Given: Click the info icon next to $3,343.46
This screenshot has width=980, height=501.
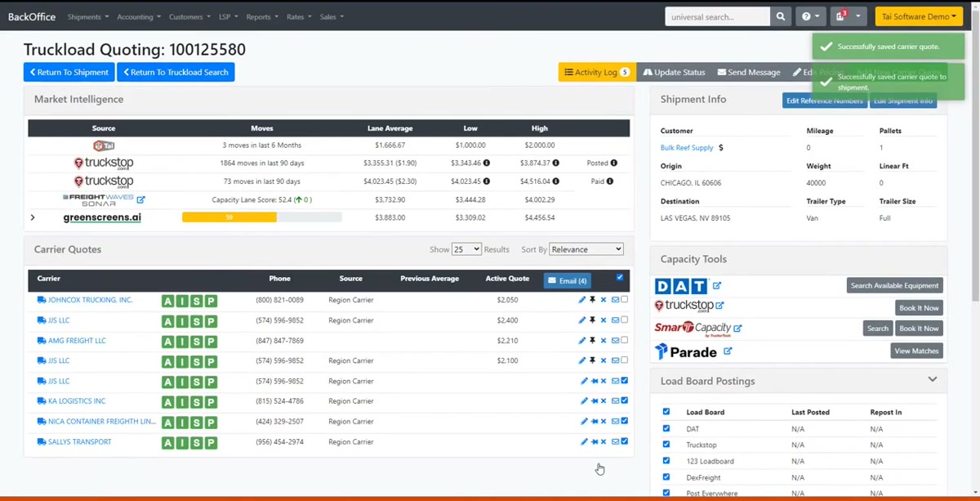Looking at the screenshot, I should coord(487,163).
